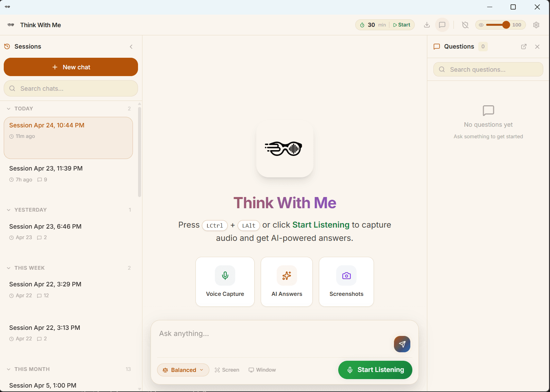Collapse the Sessions sidebar with the chevron

tap(131, 47)
